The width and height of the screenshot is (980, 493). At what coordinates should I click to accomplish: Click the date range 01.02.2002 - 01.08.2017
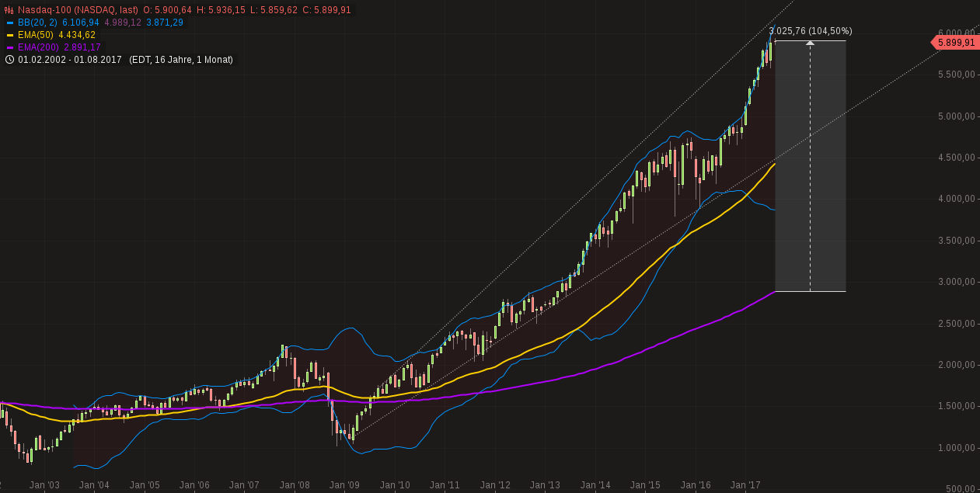(x=70, y=59)
